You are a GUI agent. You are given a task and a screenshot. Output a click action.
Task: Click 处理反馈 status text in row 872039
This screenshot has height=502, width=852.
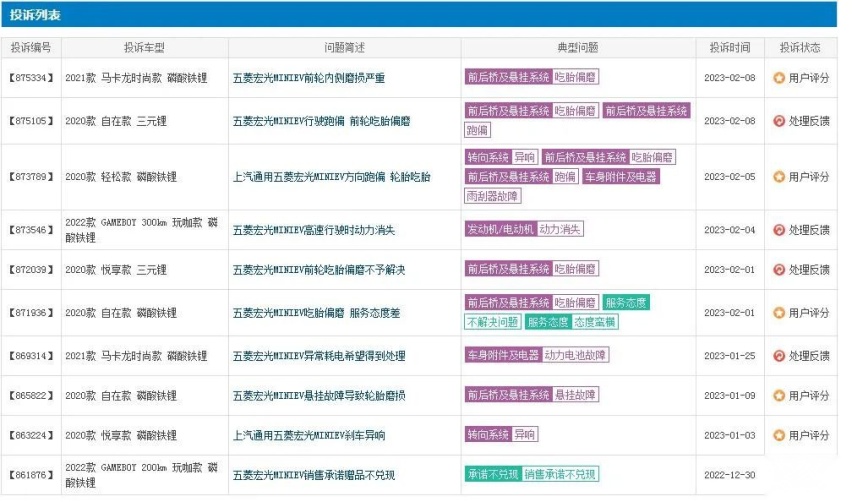tap(809, 269)
